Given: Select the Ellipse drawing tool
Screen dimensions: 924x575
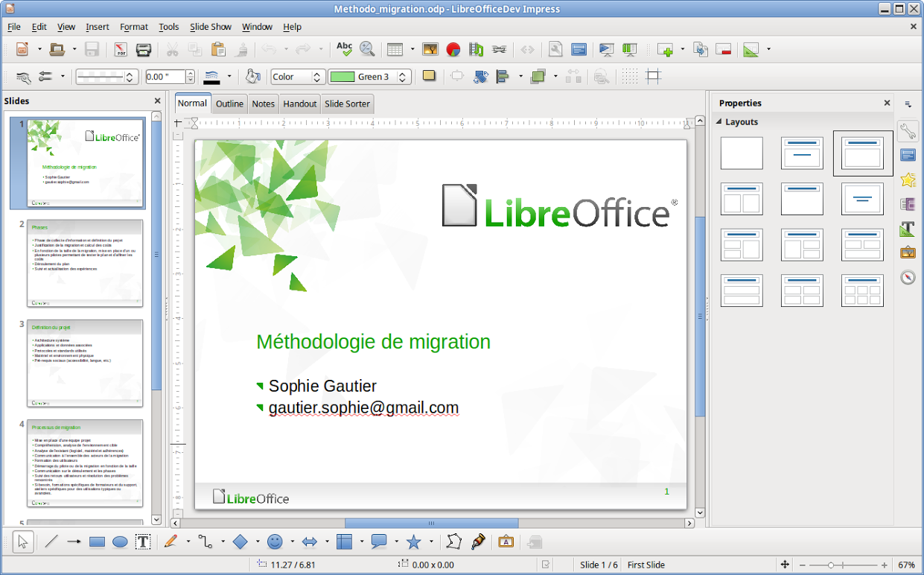Looking at the screenshot, I should 120,542.
